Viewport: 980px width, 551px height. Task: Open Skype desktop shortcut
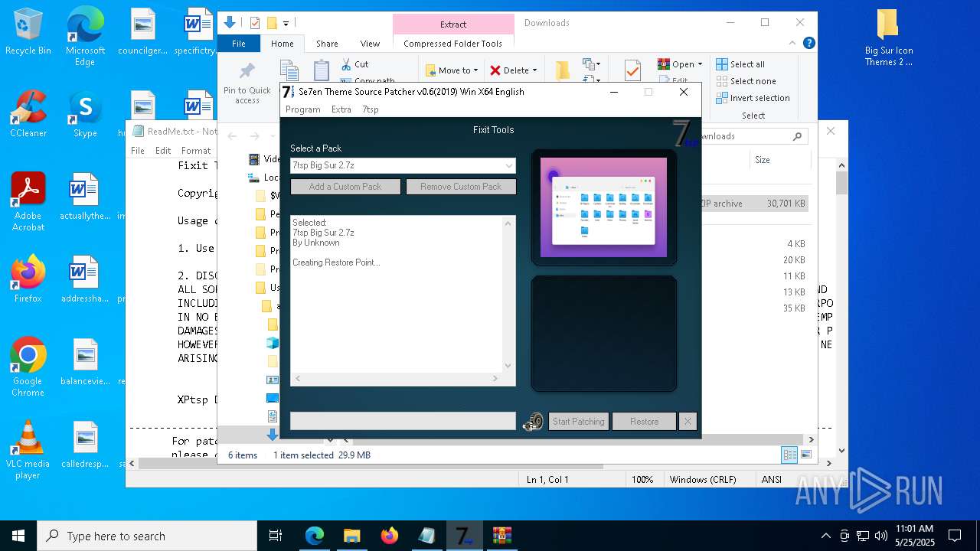click(85, 114)
